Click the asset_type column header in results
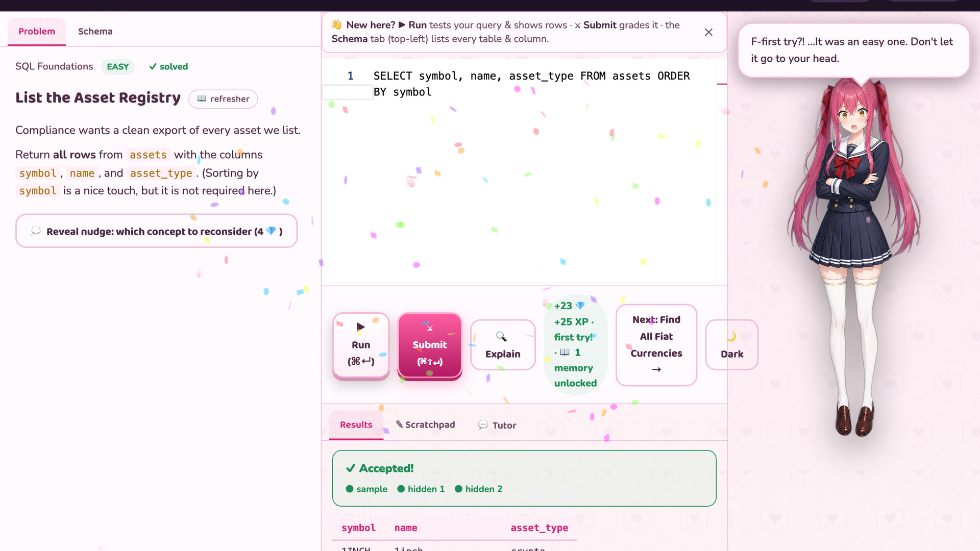This screenshot has height=551, width=980. pos(540,528)
